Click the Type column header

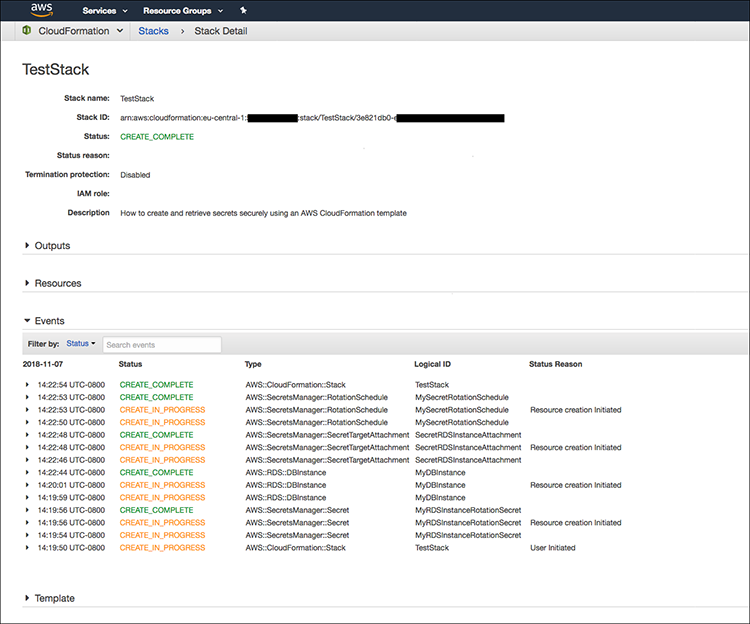point(253,364)
